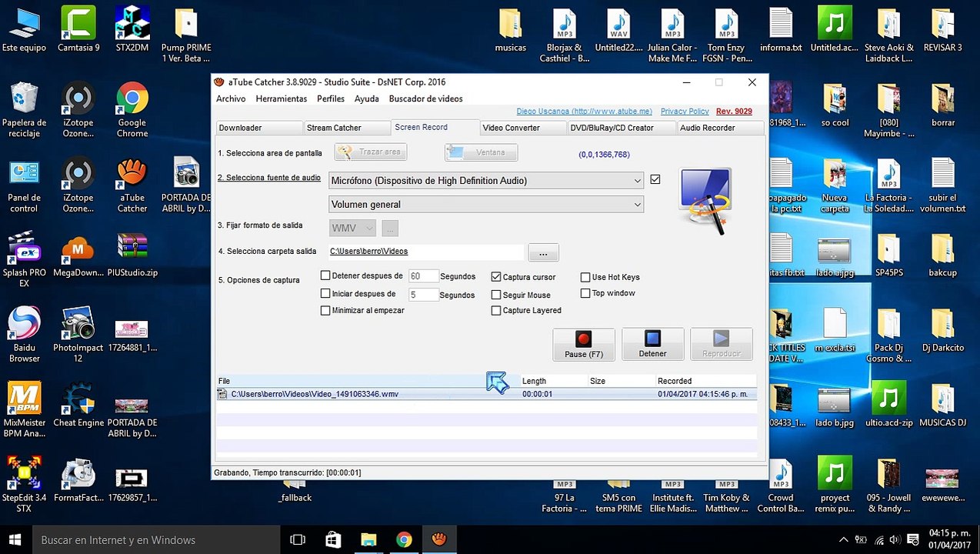Enable Detener despues de checkbox
This screenshot has height=554, width=980.
point(325,275)
